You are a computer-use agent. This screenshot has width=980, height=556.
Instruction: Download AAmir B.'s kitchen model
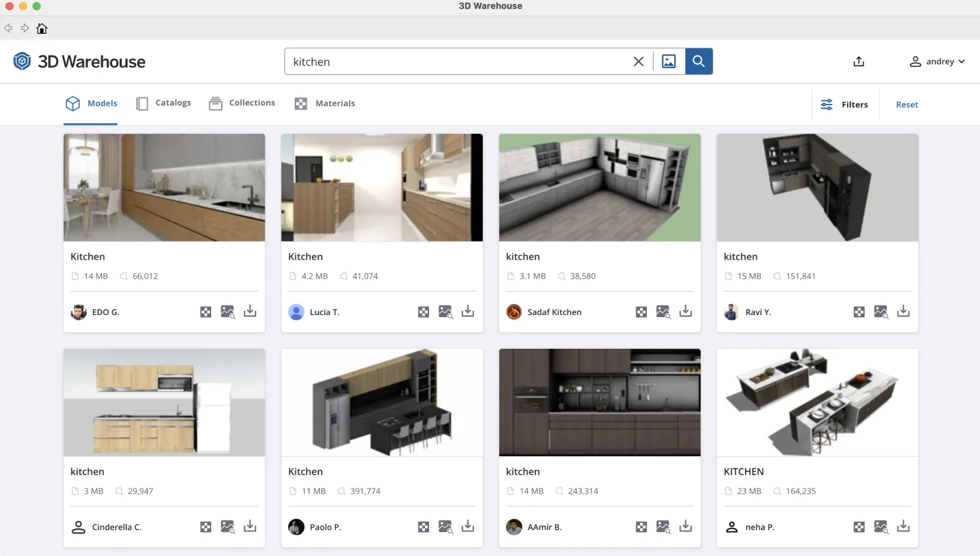685,526
